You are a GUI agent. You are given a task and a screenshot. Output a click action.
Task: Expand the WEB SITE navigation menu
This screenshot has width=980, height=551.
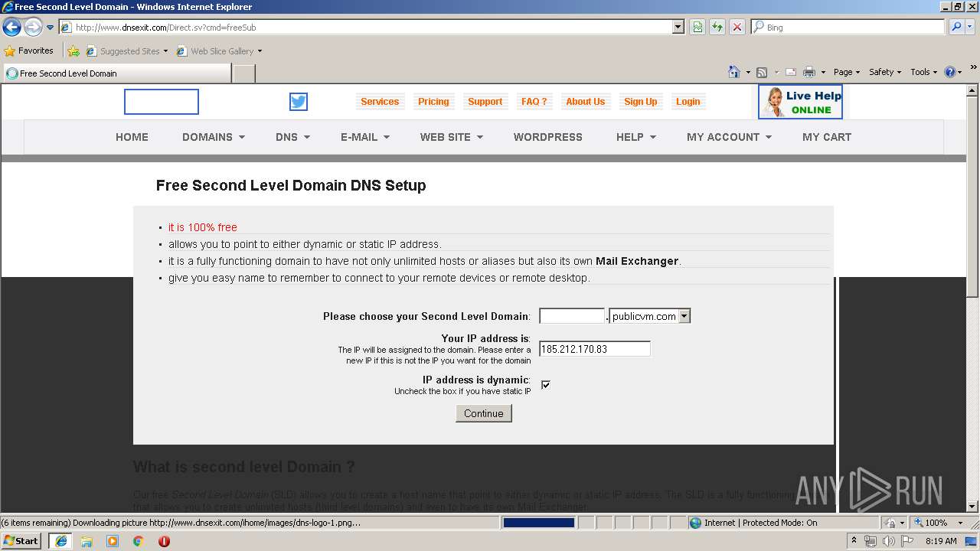point(452,137)
